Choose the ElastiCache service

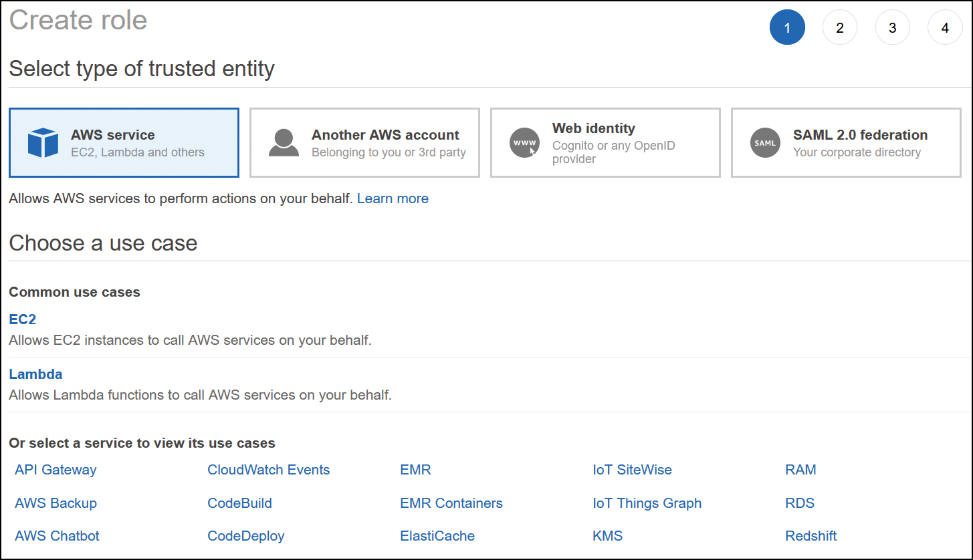pyautogui.click(x=437, y=536)
